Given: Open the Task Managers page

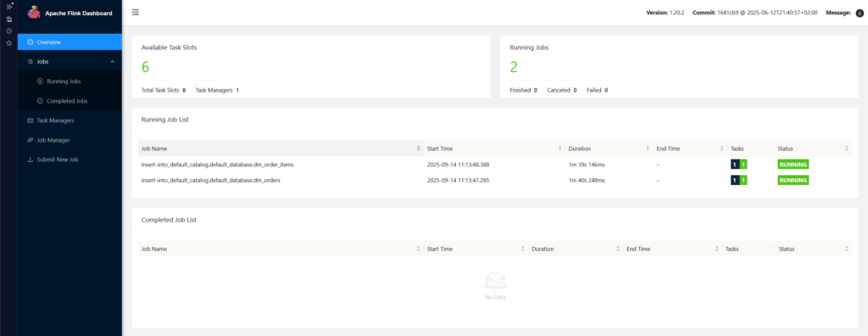Looking at the screenshot, I should [70, 120].
